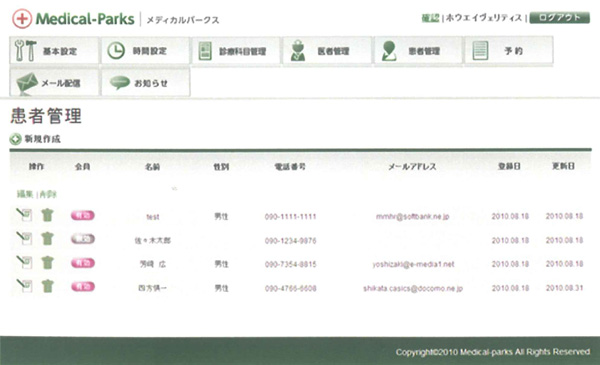
Task: Click the softbank.ne.jp email address
Action: 412,217
